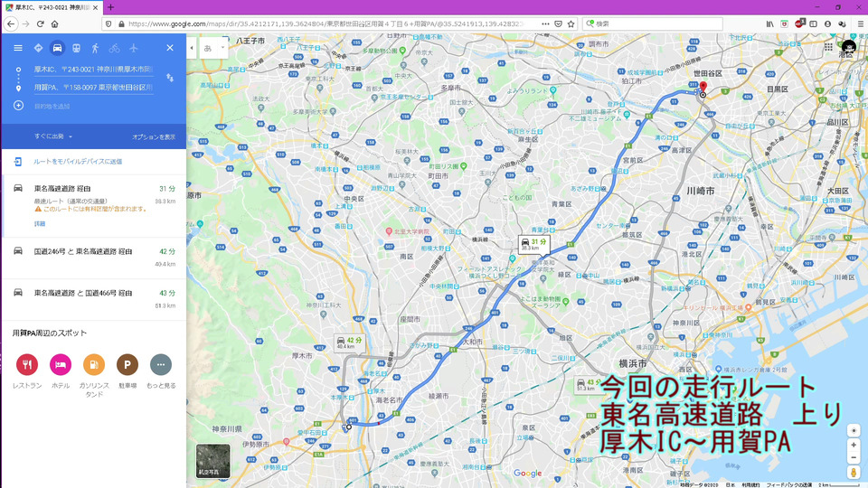Select the recommended travel mode icon
Screen dimensions: 868x488
(38, 48)
